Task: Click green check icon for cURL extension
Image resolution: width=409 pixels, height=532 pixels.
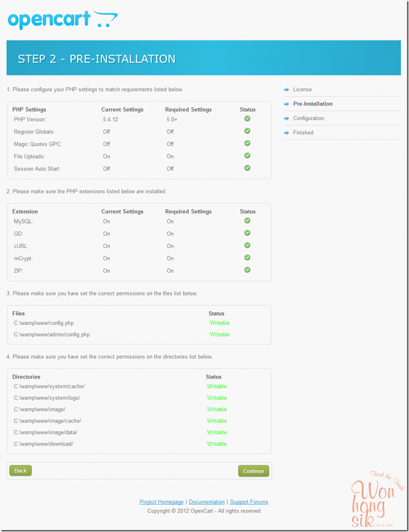Action: pyautogui.click(x=247, y=245)
